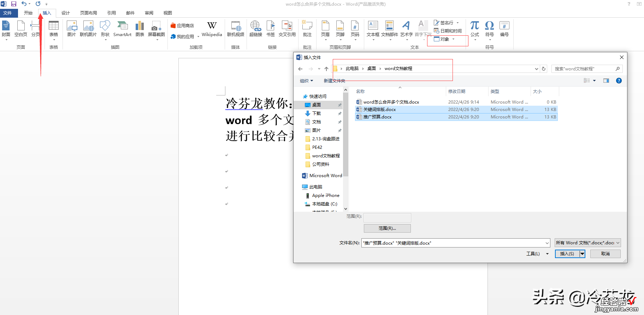644x315 pixels.
Task: Select word怎么合并多个文档.docx file
Action: [x=456, y=102]
